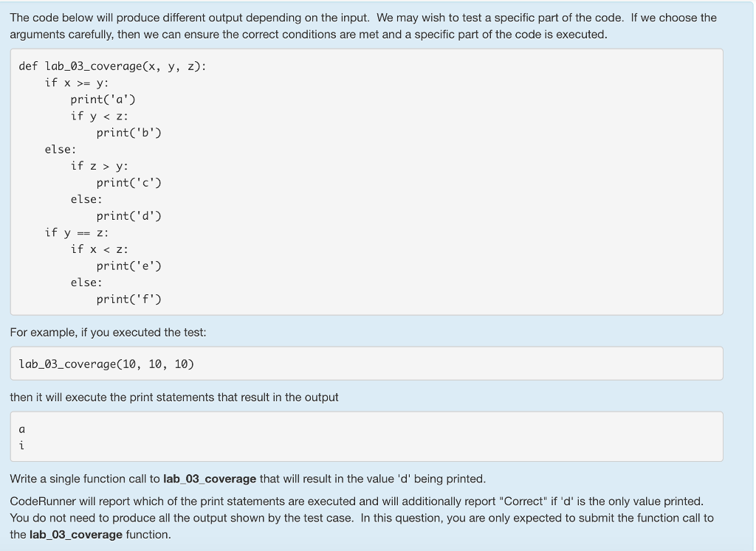The height and width of the screenshot is (551, 756).
Task: Click the "if y == z:" code line
Action: 77,232
